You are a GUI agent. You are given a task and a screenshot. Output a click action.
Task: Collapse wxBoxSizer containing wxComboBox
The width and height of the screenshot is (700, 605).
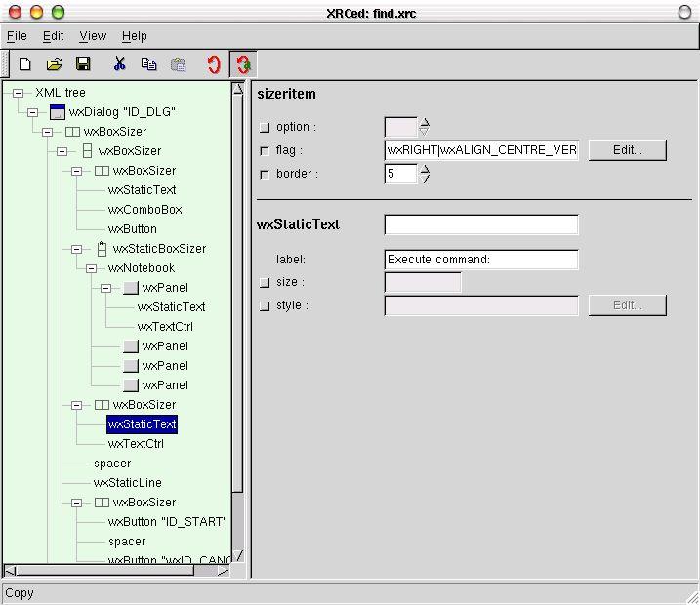(77, 171)
